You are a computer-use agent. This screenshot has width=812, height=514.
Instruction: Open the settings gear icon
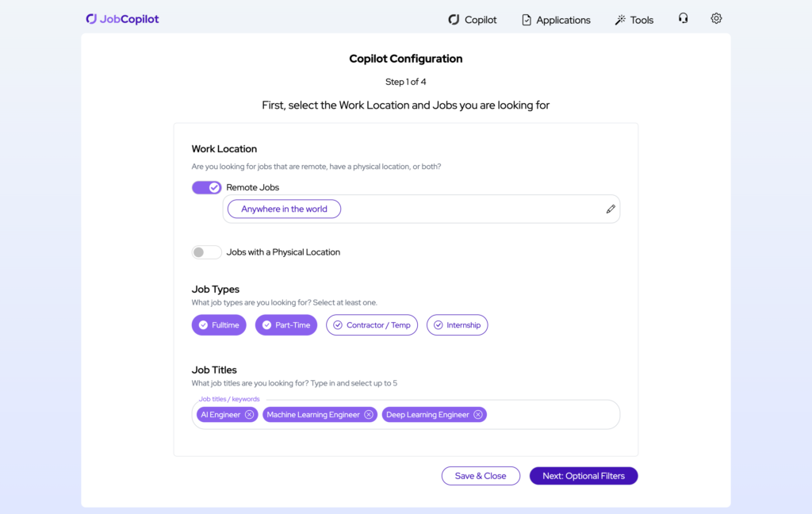tap(716, 18)
